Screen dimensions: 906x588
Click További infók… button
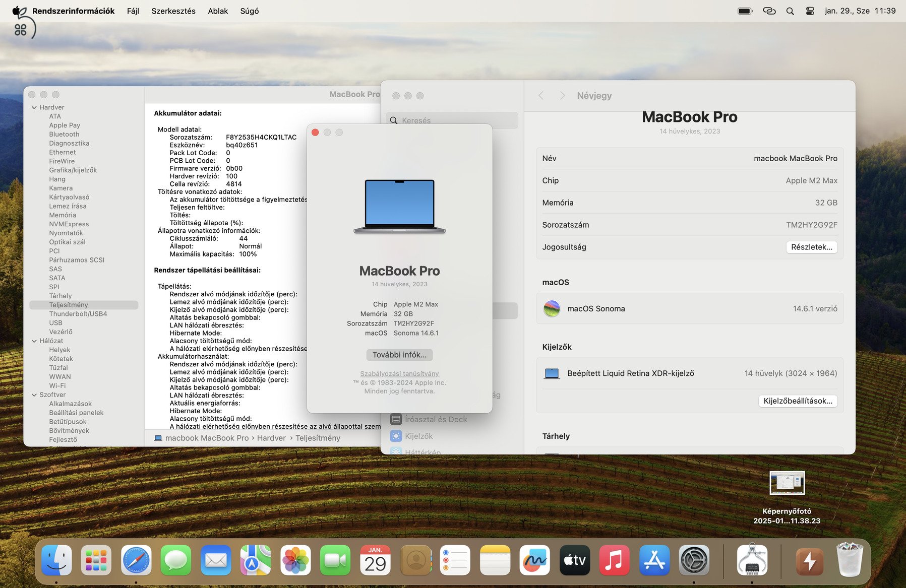[x=399, y=355]
